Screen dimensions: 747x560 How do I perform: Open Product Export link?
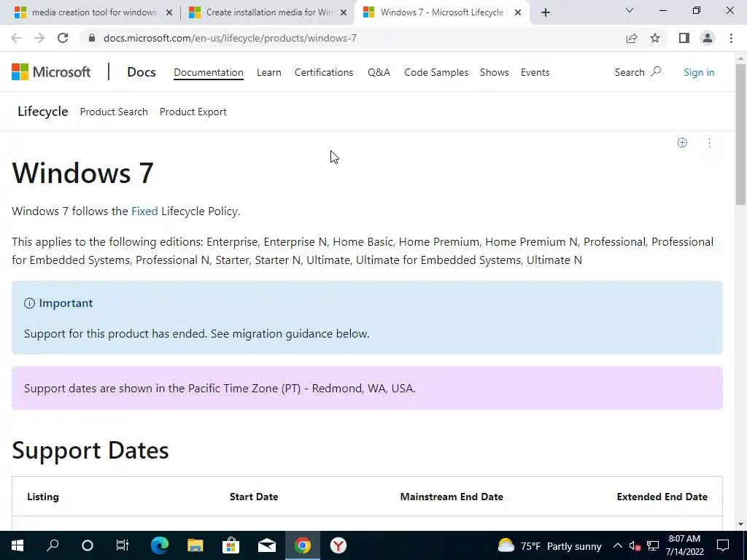point(193,112)
